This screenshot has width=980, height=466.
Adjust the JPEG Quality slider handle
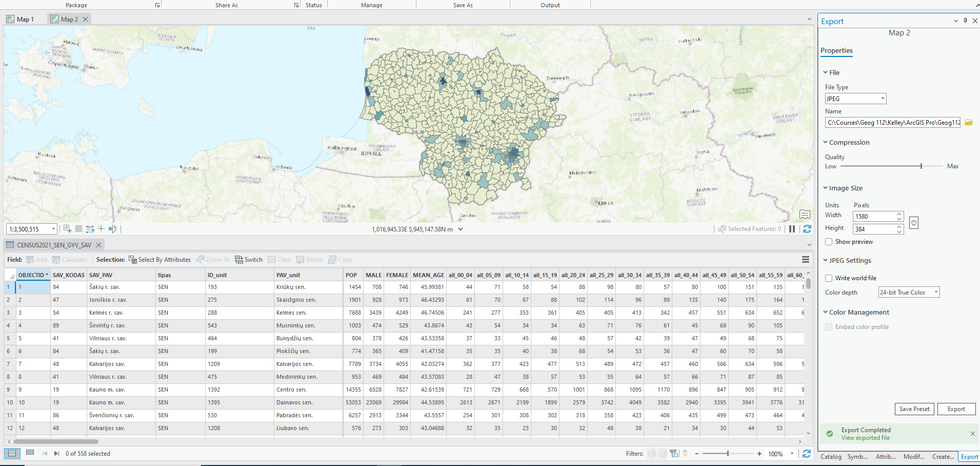(x=921, y=166)
